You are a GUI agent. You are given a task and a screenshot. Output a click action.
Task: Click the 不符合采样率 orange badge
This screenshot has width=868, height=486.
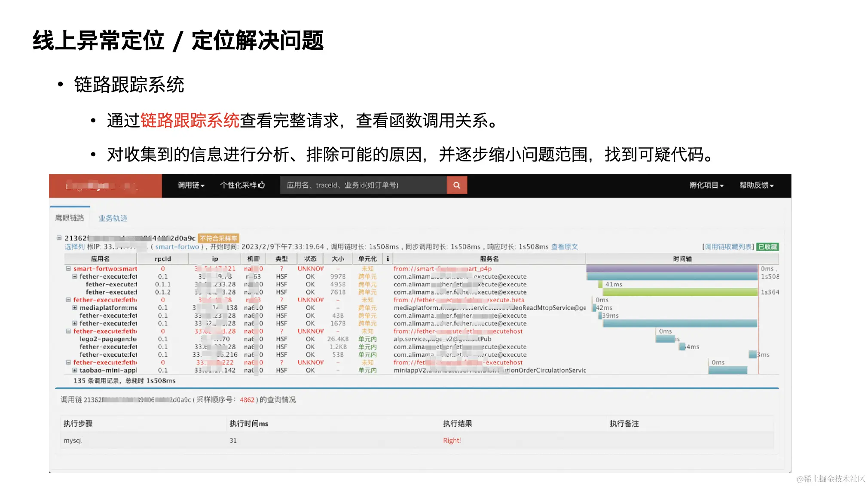click(218, 238)
